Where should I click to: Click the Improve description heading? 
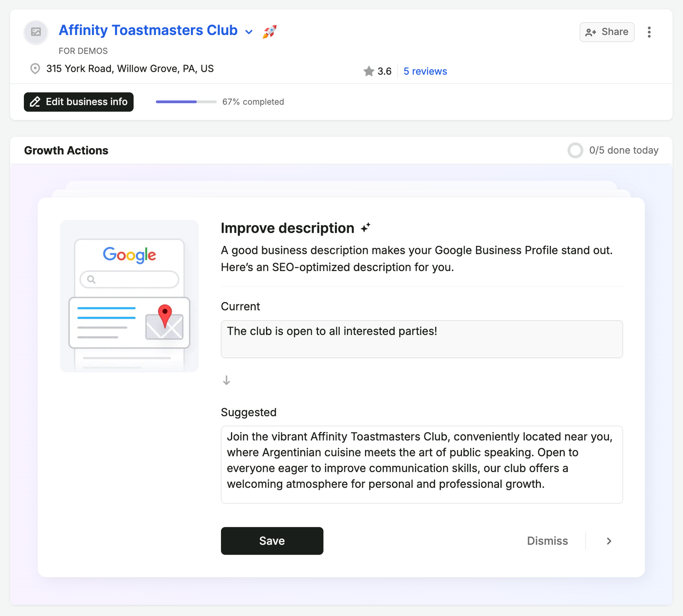click(287, 228)
